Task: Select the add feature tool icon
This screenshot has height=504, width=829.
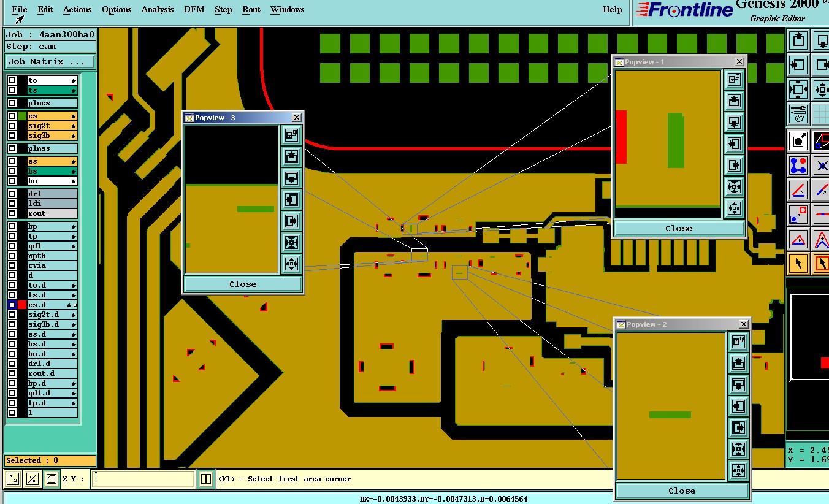Action: click(798, 142)
